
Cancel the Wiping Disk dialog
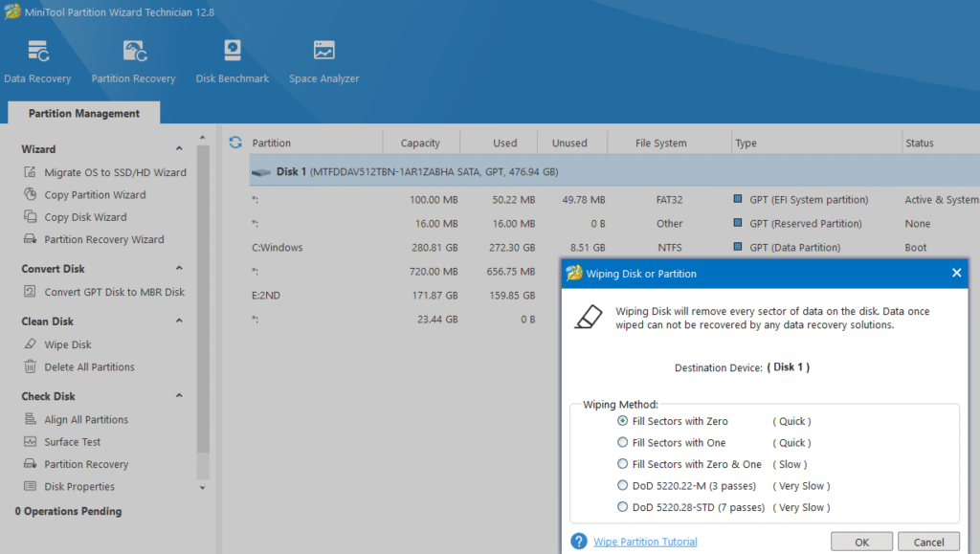tap(928, 542)
